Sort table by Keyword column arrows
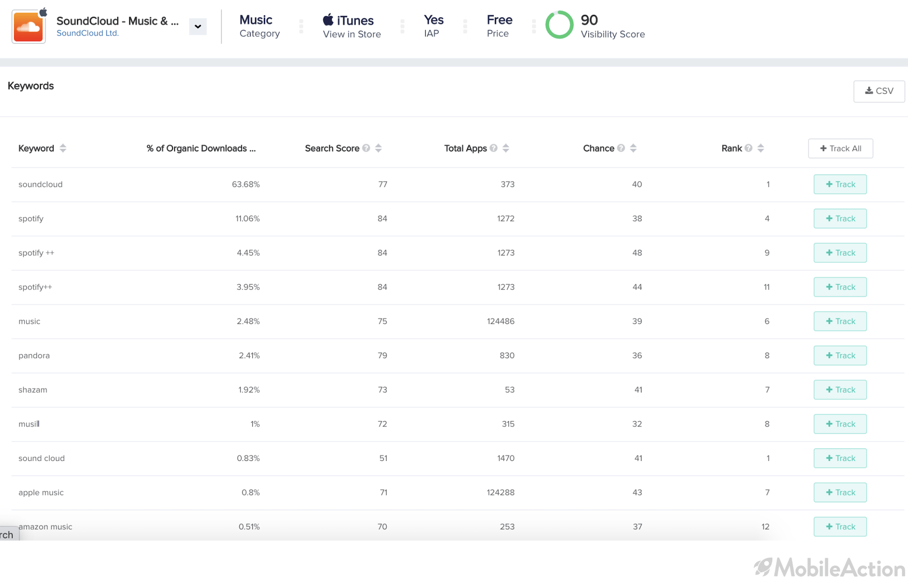The height and width of the screenshot is (588, 908). pyautogui.click(x=63, y=148)
